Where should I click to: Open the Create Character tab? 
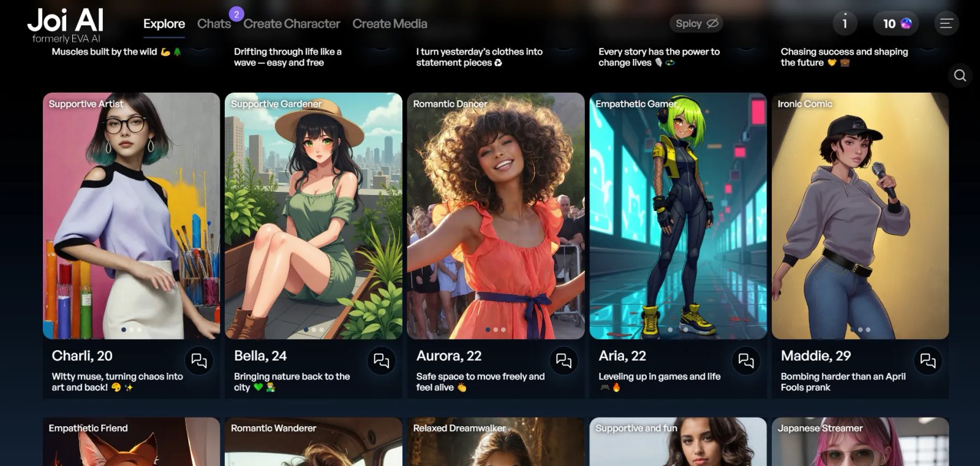pyautogui.click(x=292, y=24)
